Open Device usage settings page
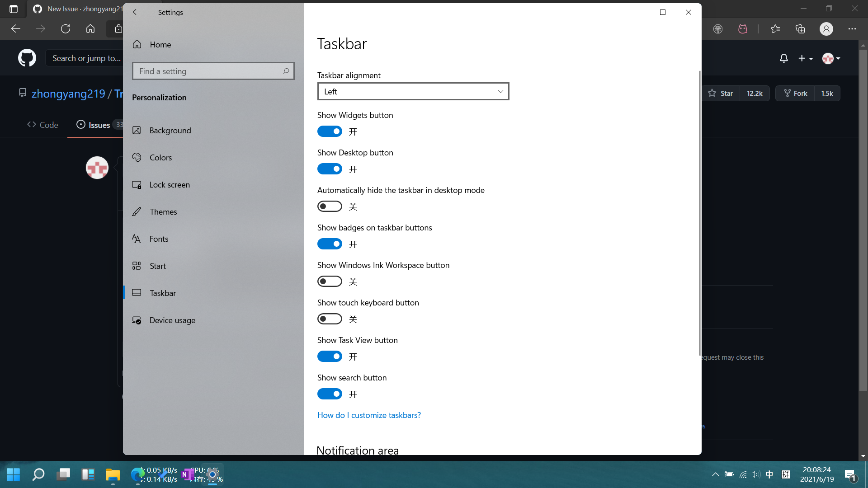Screen dimensions: 868x488 coord(213,320)
